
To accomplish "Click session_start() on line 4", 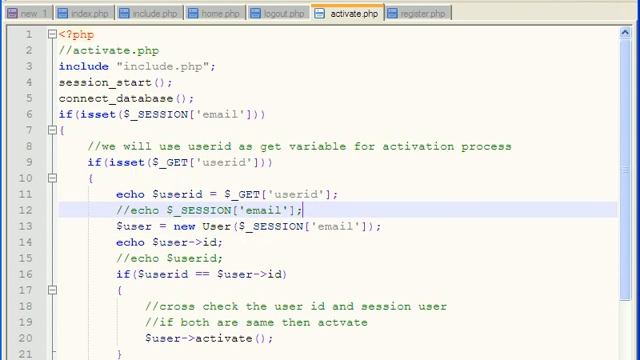I will (x=112, y=83).
